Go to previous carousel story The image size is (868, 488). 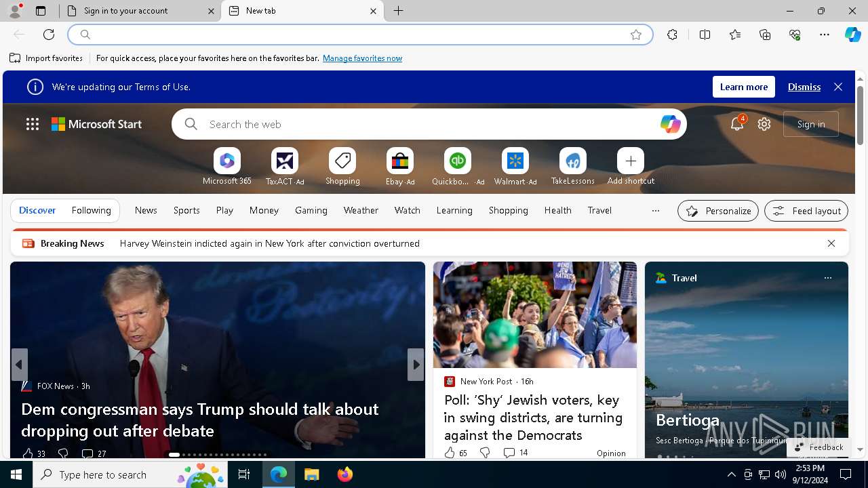19,365
